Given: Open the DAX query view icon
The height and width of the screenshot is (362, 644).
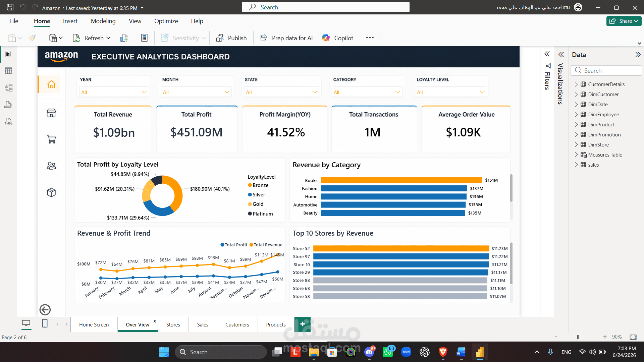Looking at the screenshot, I should click(8, 105).
